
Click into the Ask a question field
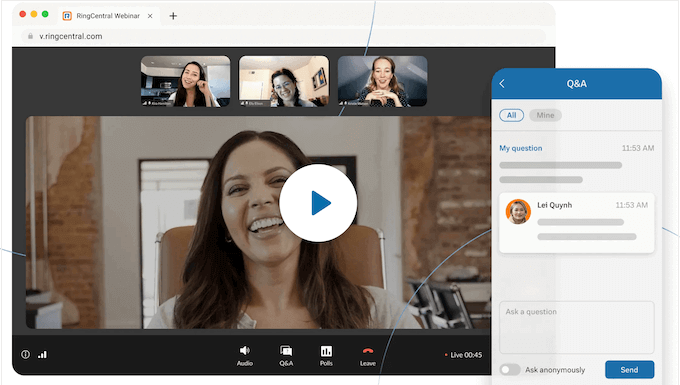(576, 327)
